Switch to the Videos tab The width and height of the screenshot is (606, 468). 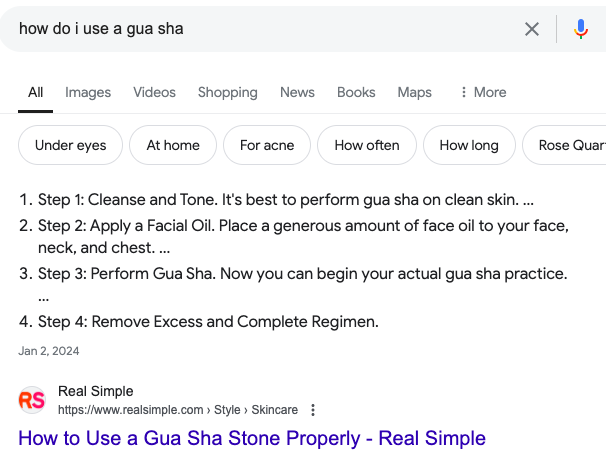click(154, 92)
